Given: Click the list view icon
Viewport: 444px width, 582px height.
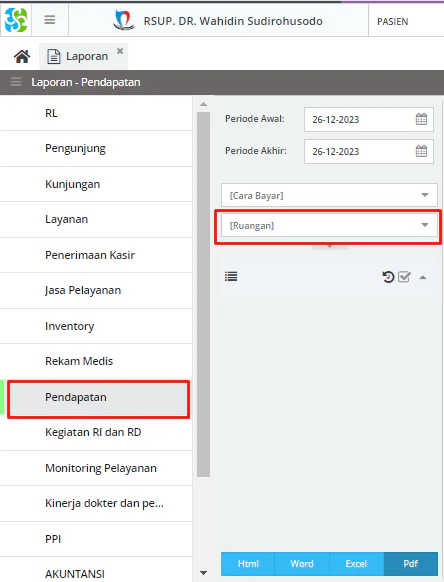Looking at the screenshot, I should [x=231, y=277].
